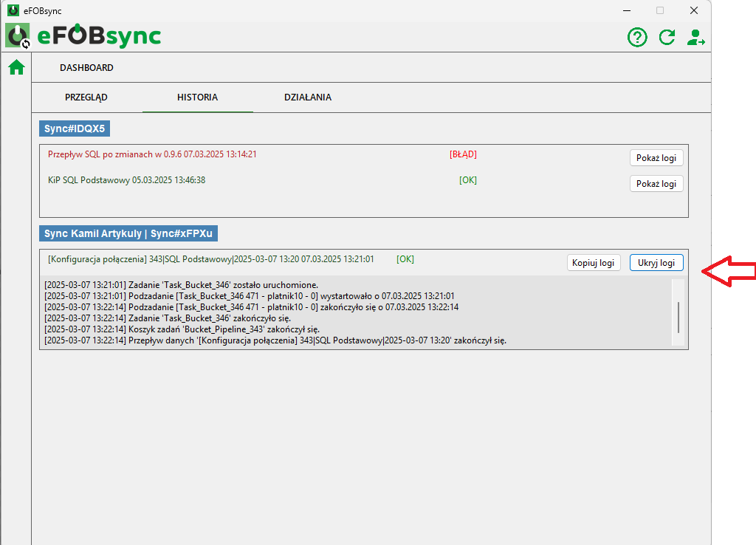Image resolution: width=756 pixels, height=545 pixels.
Task: Click the red [BŁĄD] status label
Action: tap(463, 154)
